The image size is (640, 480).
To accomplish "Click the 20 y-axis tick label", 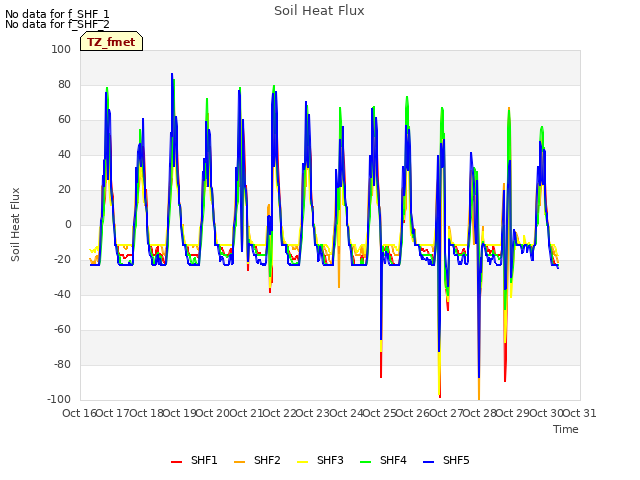I will point(64,189).
